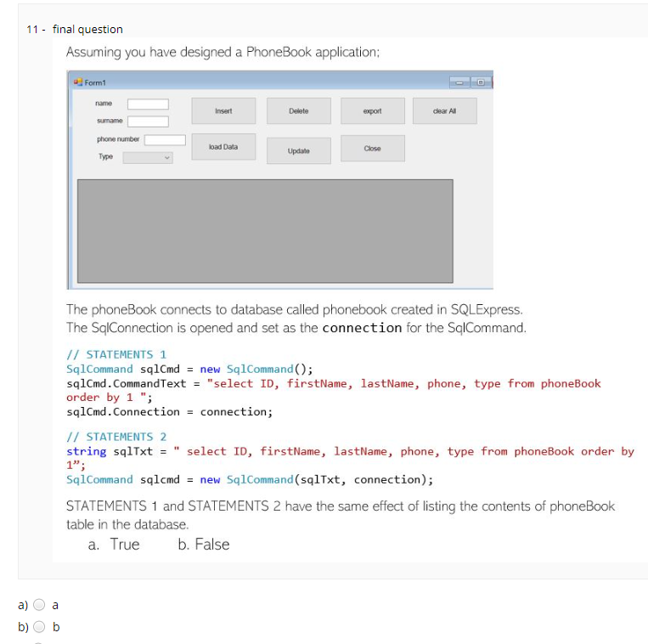Viewport: 648px width, 644px height.
Task: Click the 'b. False' answer text
Action: pos(204,545)
